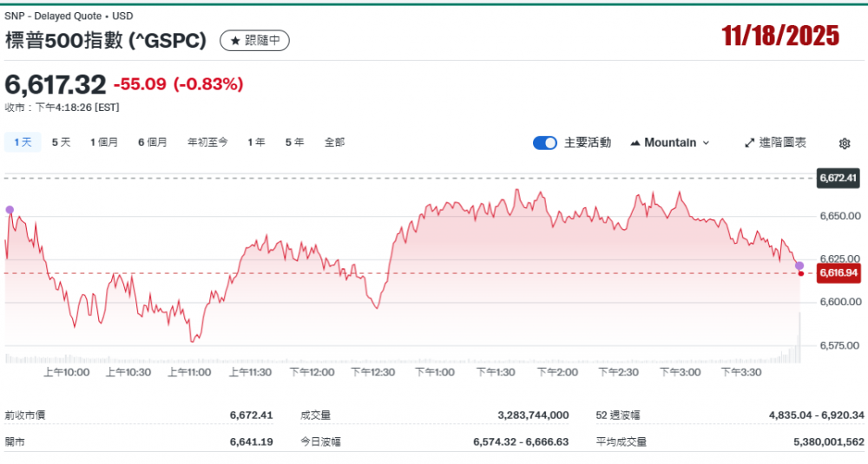Click the 下午12:00 time axis label
Screen dimensions: 868x464
pyautogui.click(x=312, y=372)
